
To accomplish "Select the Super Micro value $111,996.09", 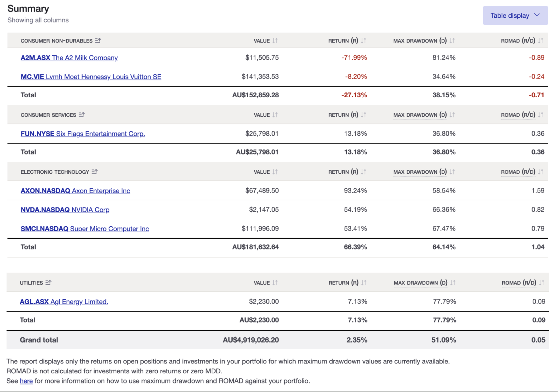I will point(260,229).
